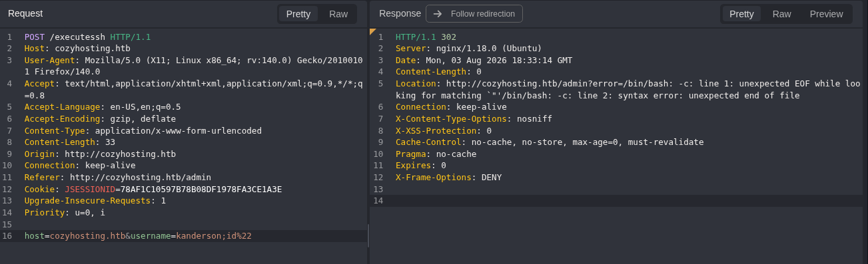Click the Follow redirection button
Image resolution: width=868 pixels, height=264 pixels.
point(474,13)
